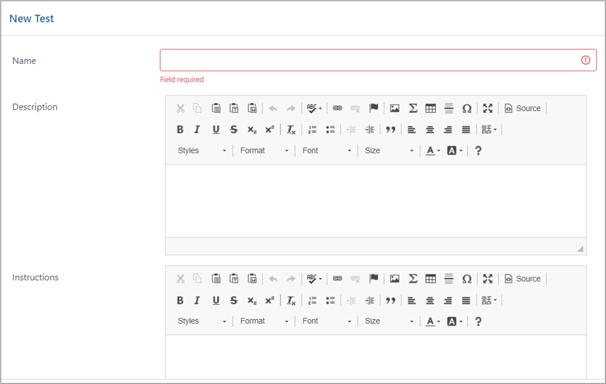Viewport: 606px width, 384px height.
Task: Open Styles dropdown in Description editor
Action: pos(202,151)
